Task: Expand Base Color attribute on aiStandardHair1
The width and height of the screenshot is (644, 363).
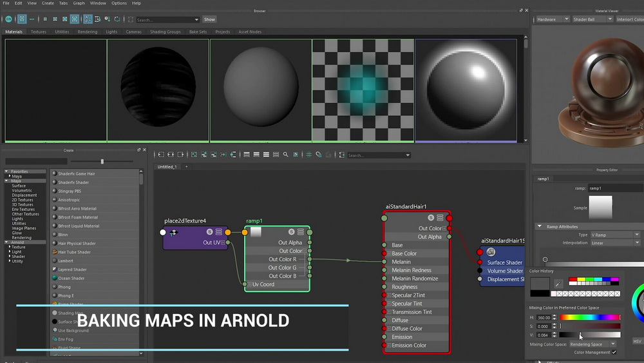Action: click(x=389, y=253)
